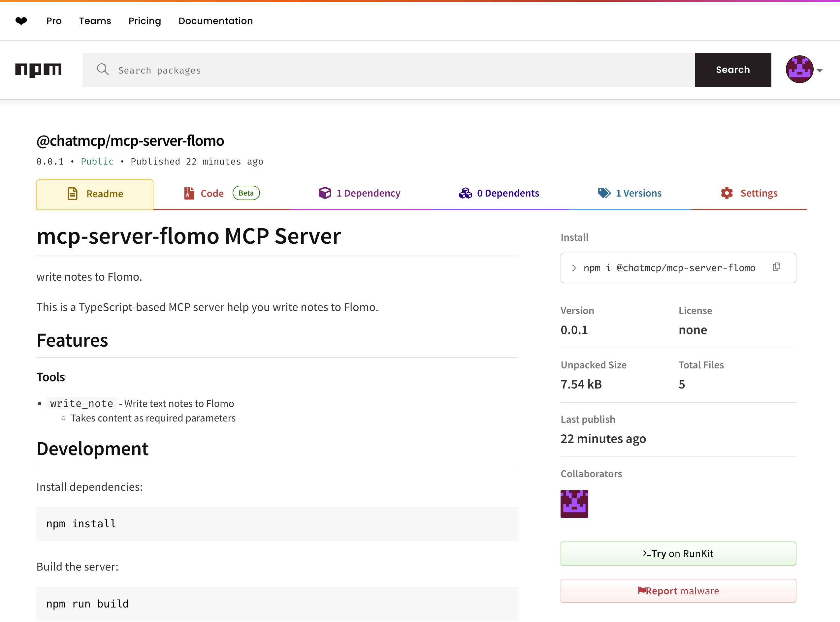Screen dimensions: 840x622
Task: Expand the account dropdown arrow
Action: coord(820,70)
